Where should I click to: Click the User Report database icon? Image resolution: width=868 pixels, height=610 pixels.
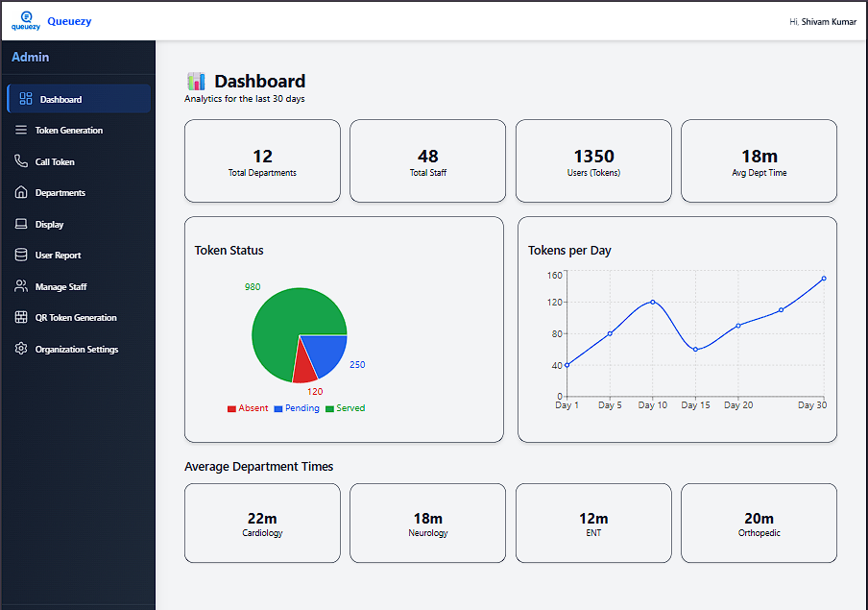tap(21, 255)
